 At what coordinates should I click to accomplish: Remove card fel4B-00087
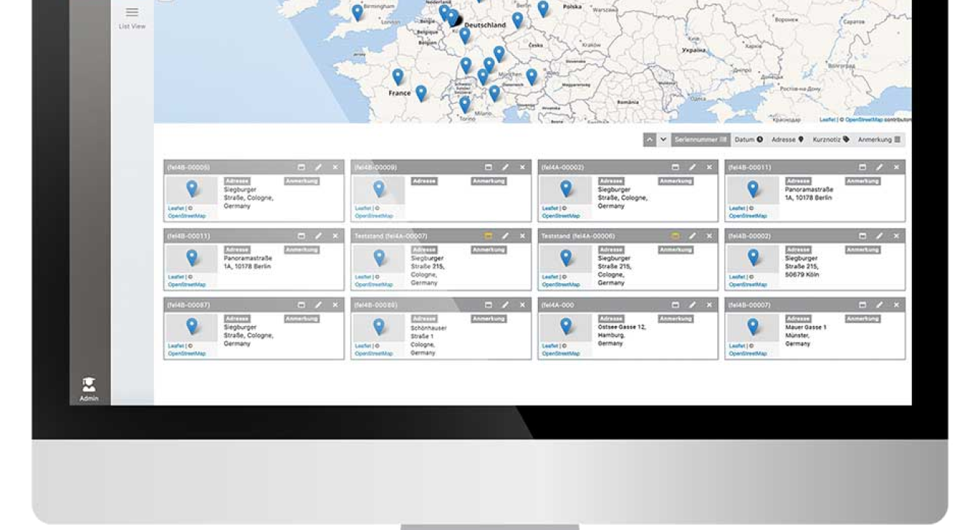click(x=335, y=305)
